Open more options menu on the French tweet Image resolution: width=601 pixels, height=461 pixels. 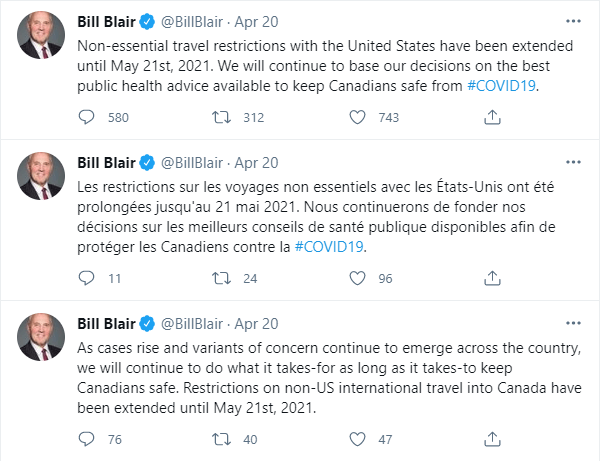tap(572, 161)
